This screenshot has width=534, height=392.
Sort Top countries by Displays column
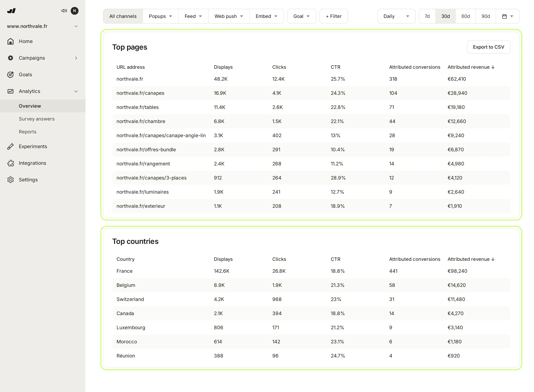(x=223, y=259)
